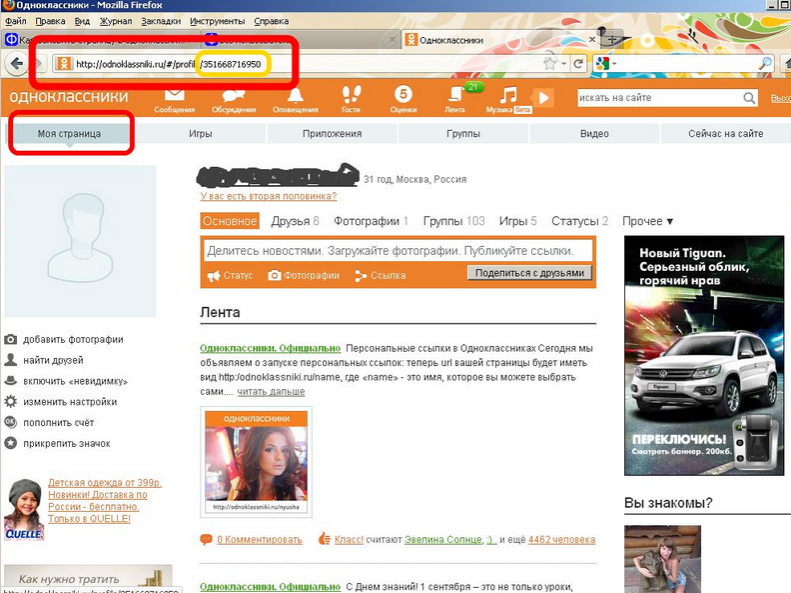Viewport: 791px width, 593px height.
Task: Open the Вид menu
Action: point(82,21)
